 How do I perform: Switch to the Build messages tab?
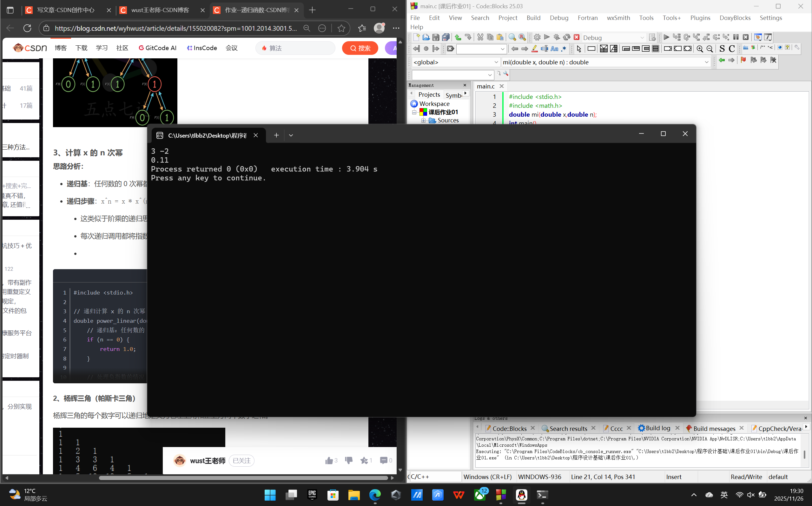click(x=714, y=428)
